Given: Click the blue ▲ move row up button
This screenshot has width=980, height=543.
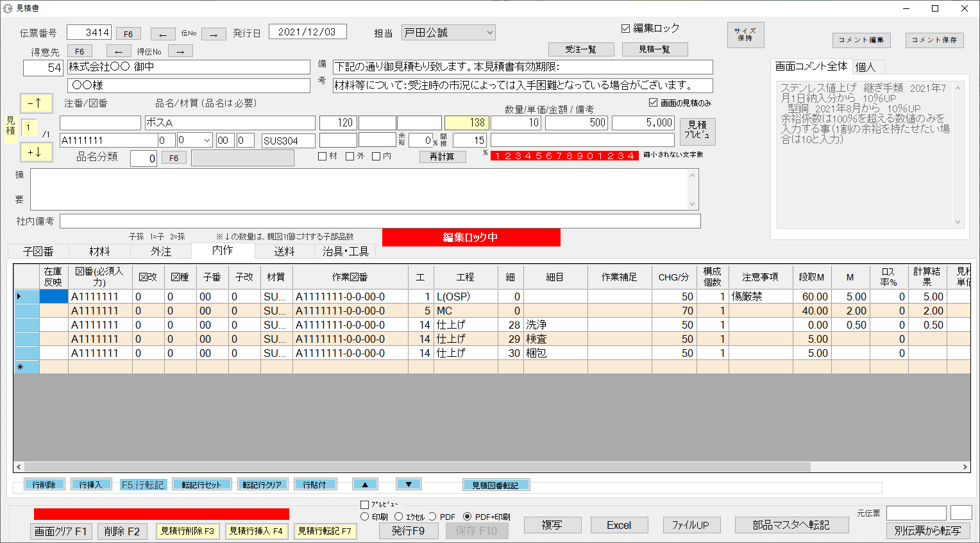Looking at the screenshot, I should [365, 485].
